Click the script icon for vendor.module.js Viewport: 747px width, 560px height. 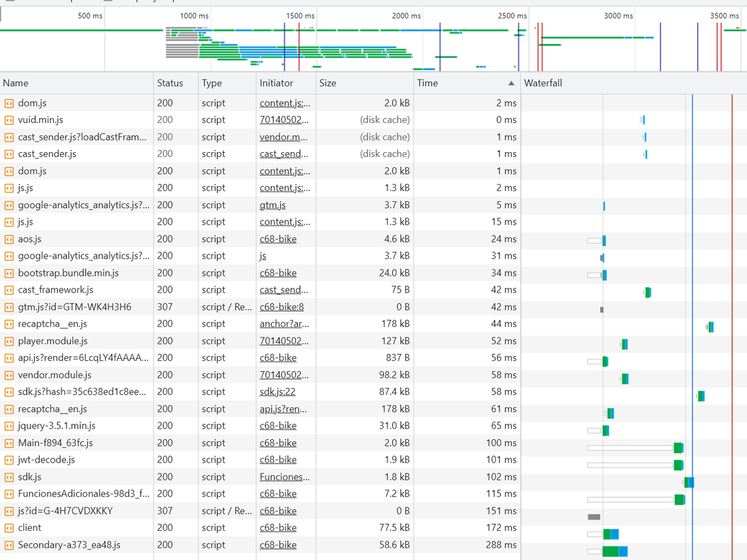[x=9, y=375]
